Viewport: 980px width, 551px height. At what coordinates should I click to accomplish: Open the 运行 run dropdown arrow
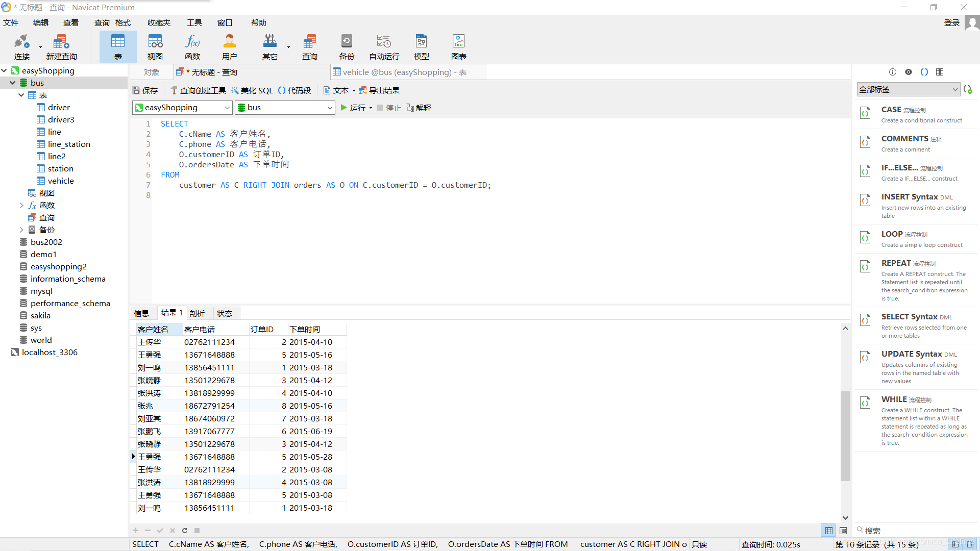(x=371, y=108)
